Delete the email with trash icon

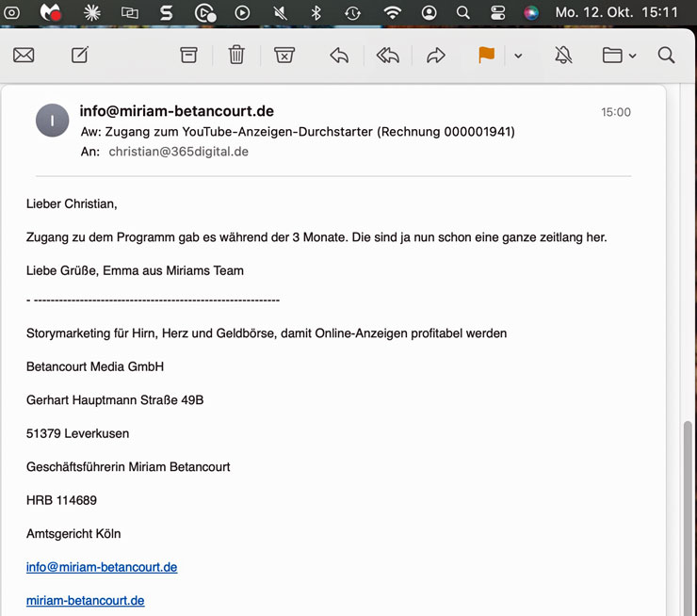point(236,56)
